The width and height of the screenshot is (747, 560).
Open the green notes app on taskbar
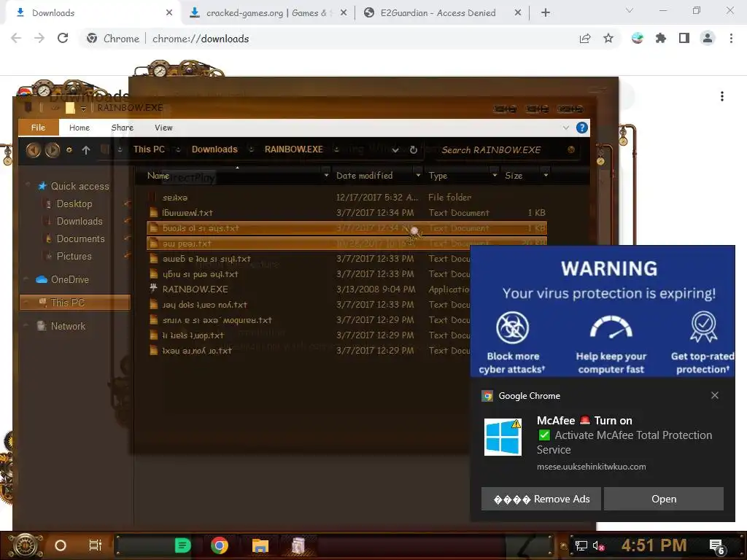(x=182, y=545)
